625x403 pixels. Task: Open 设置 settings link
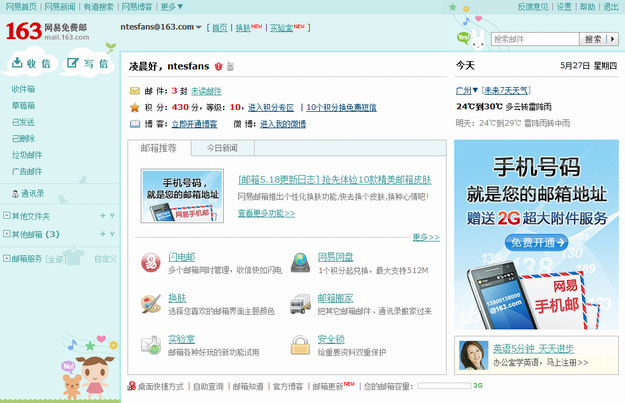click(x=564, y=7)
